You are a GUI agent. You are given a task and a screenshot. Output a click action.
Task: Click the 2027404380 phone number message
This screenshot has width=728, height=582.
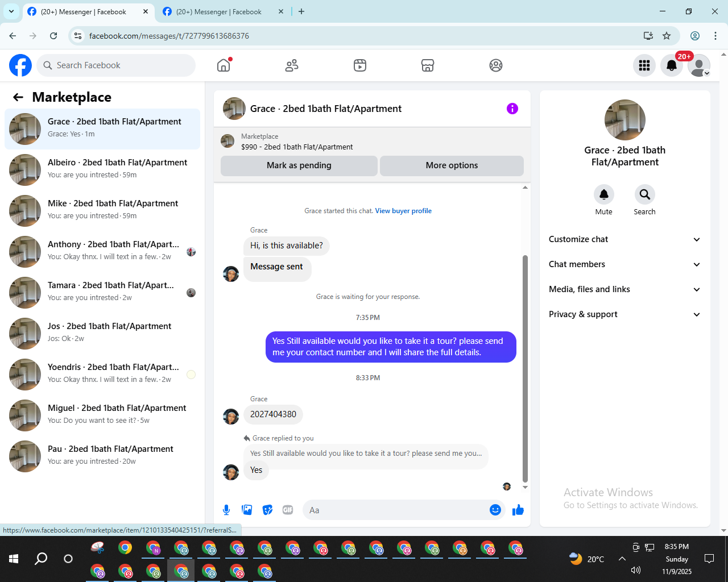pos(273,414)
